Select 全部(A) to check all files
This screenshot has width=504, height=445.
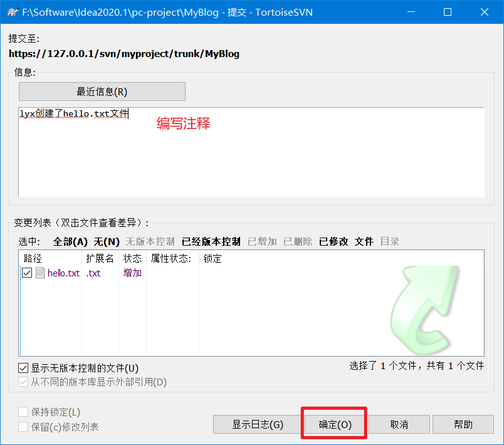(70, 241)
